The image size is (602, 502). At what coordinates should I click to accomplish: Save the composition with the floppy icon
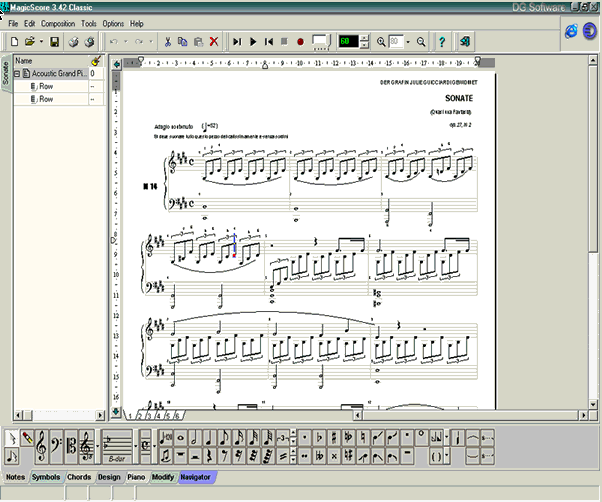point(55,41)
